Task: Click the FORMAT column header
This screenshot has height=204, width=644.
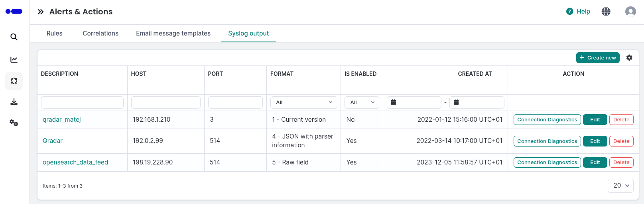Action: coord(282,74)
